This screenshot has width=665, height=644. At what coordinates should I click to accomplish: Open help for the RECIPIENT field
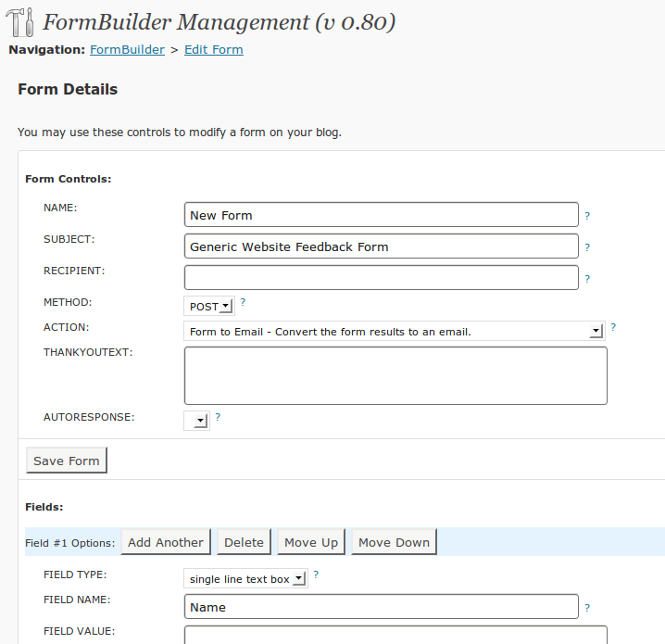tap(587, 279)
